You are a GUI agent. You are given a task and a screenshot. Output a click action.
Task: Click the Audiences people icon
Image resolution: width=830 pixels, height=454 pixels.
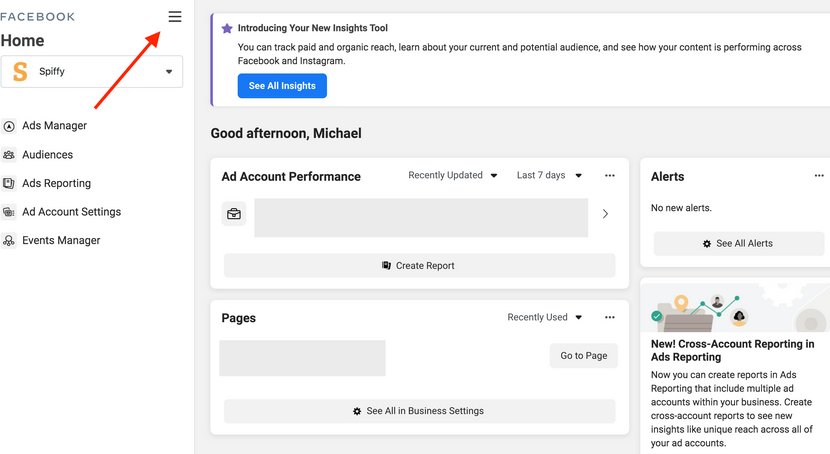(9, 155)
